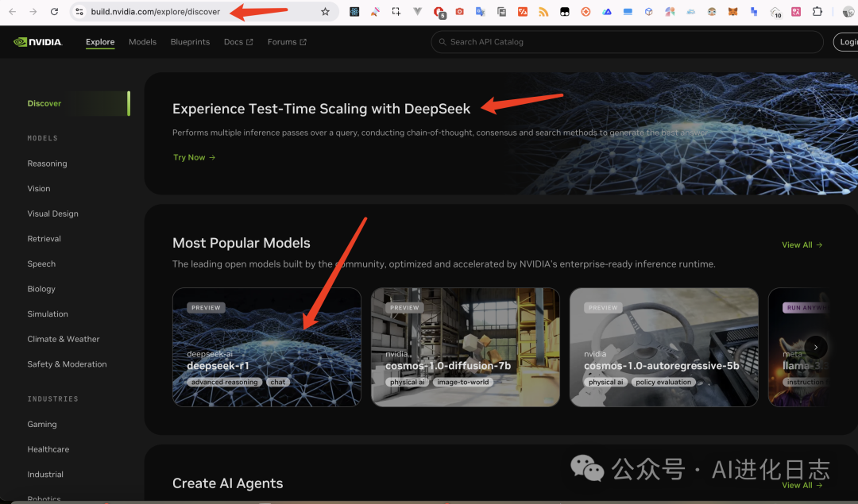
Task: Open the Google Translate extension icon
Action: 481,11
